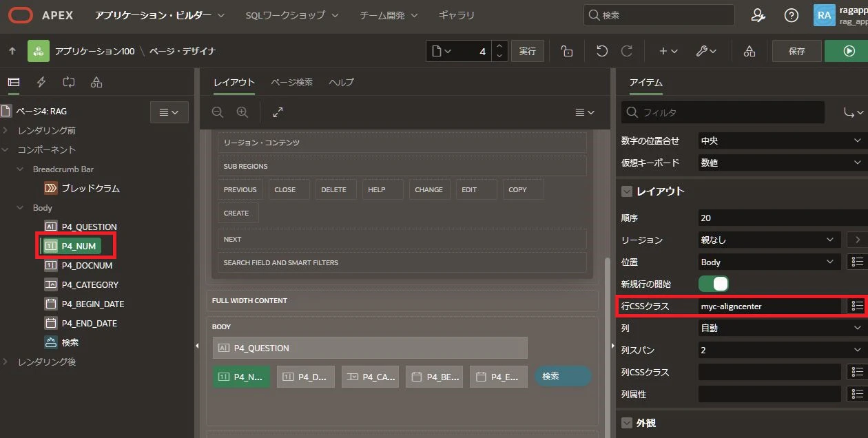Viewport: 868px width, 438px height.
Task: Open the ギャラリ menu item
Action: [456, 15]
